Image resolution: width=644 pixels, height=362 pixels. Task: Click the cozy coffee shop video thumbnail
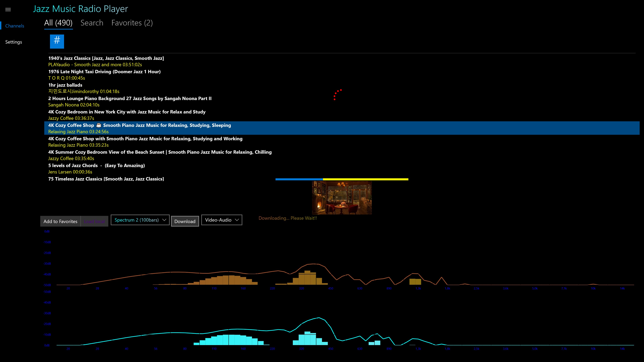coord(342,198)
